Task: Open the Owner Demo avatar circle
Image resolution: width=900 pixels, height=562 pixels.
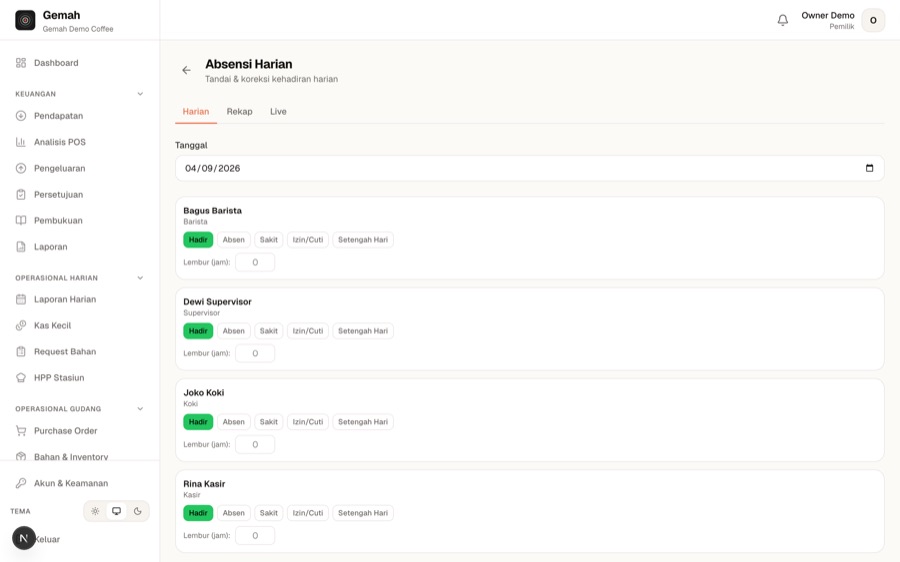Action: point(873,20)
